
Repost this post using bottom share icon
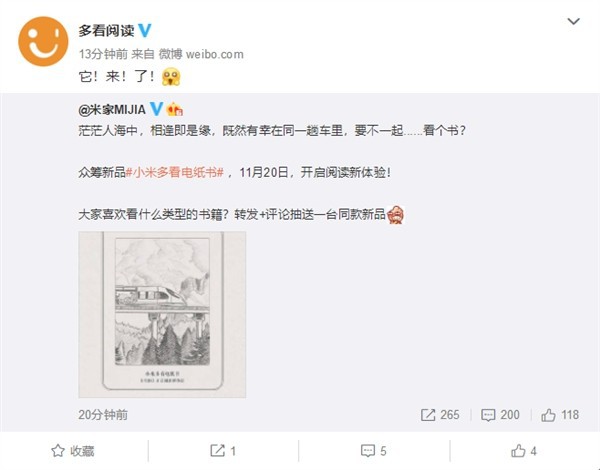pyautogui.click(x=223, y=451)
